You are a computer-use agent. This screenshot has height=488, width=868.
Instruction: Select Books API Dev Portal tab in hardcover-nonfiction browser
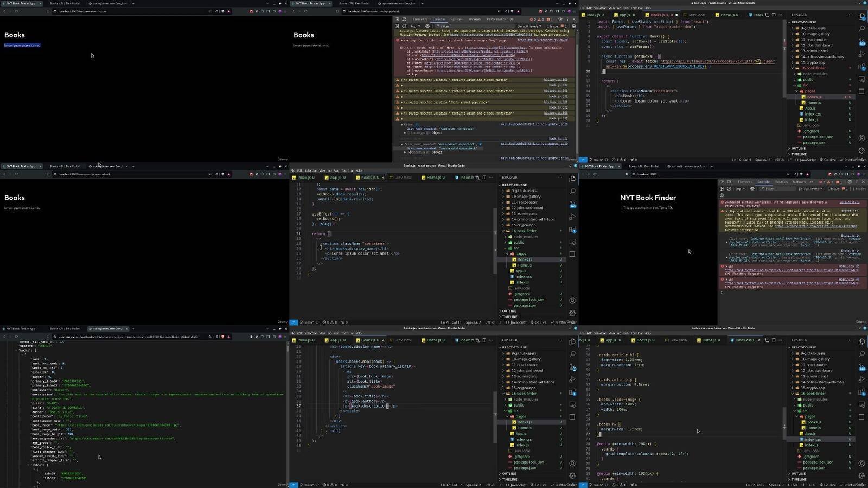[x=65, y=3]
